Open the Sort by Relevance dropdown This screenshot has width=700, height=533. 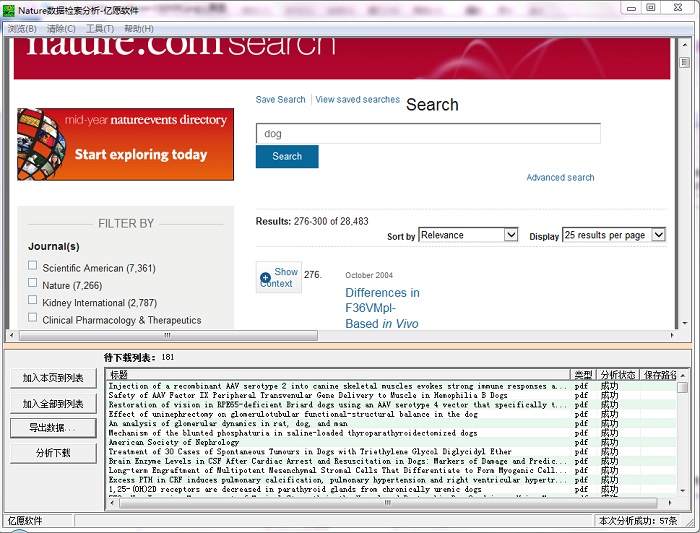click(468, 235)
